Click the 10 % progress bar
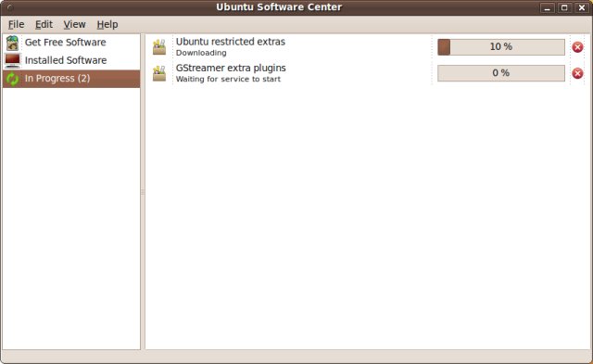Image resolution: width=593 pixels, height=364 pixels. click(501, 47)
